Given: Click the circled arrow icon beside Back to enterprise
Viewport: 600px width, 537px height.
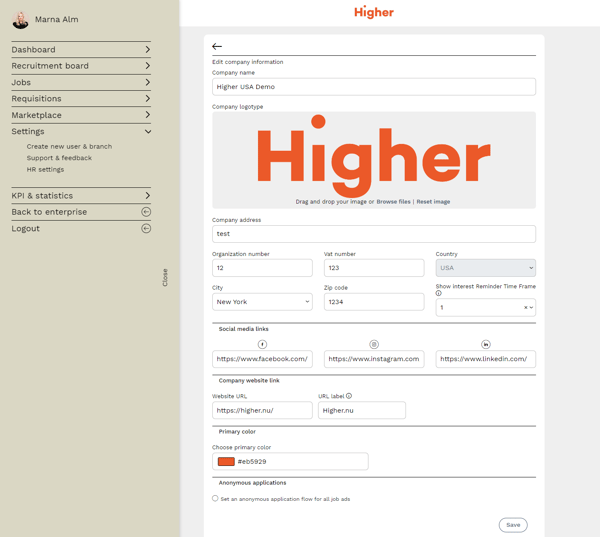Looking at the screenshot, I should coord(146,212).
